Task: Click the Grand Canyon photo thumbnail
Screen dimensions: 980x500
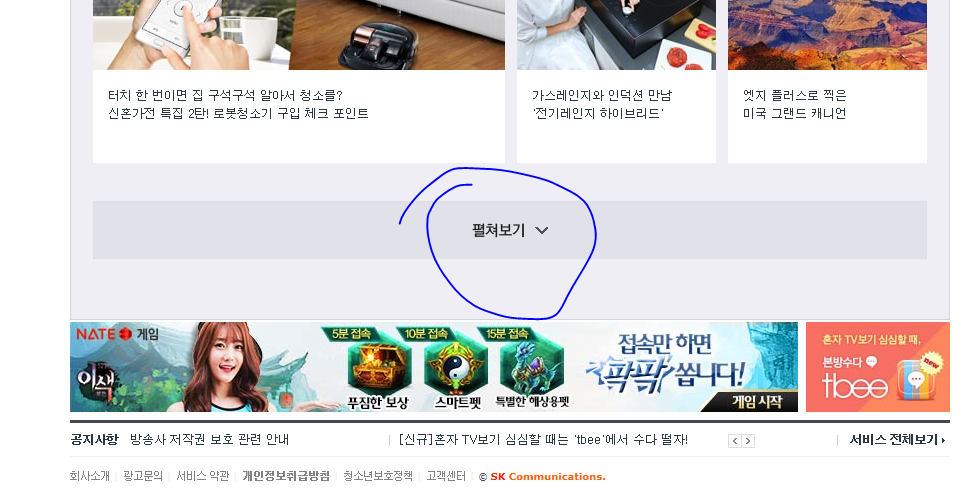Action: [827, 34]
